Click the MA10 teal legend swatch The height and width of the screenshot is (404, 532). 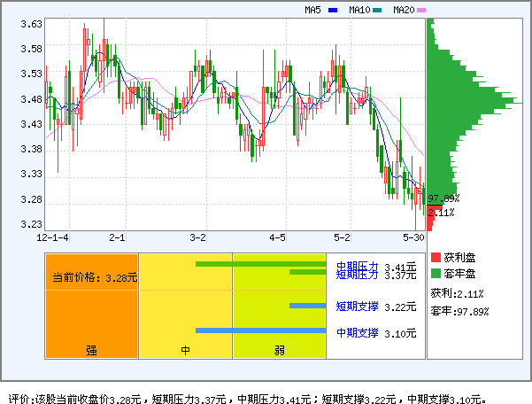click(377, 10)
